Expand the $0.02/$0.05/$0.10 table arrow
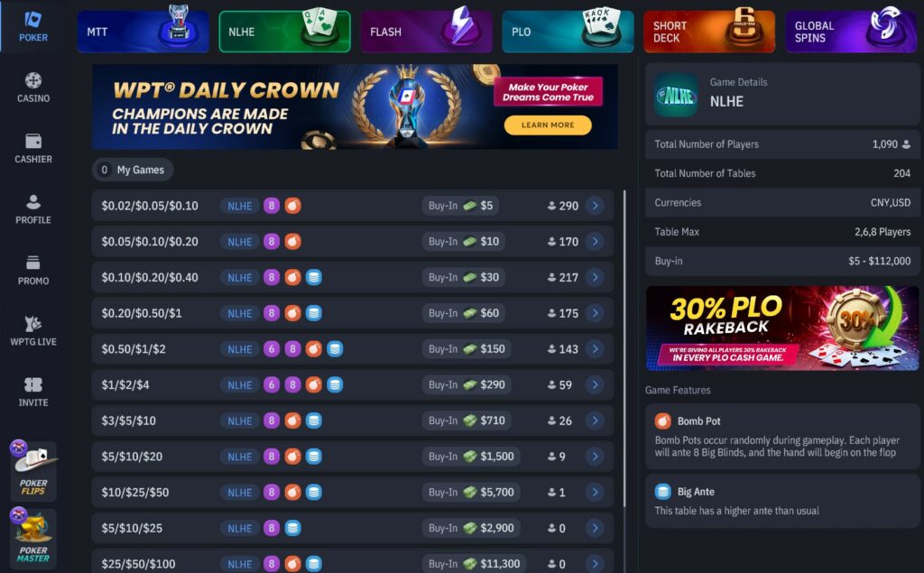The image size is (924, 573). tap(595, 206)
